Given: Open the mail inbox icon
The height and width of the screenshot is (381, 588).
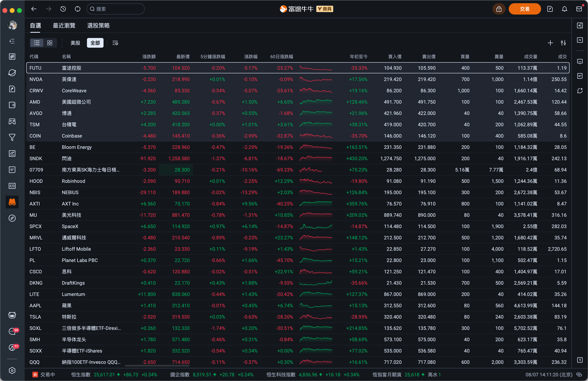Looking at the screenshot, I should coord(579,9).
